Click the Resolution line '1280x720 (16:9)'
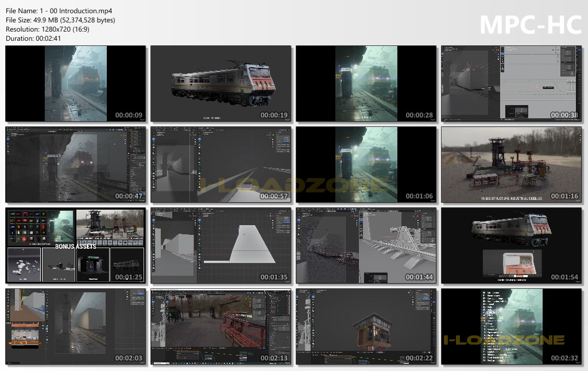The height and width of the screenshot is (371, 588). coord(48,29)
